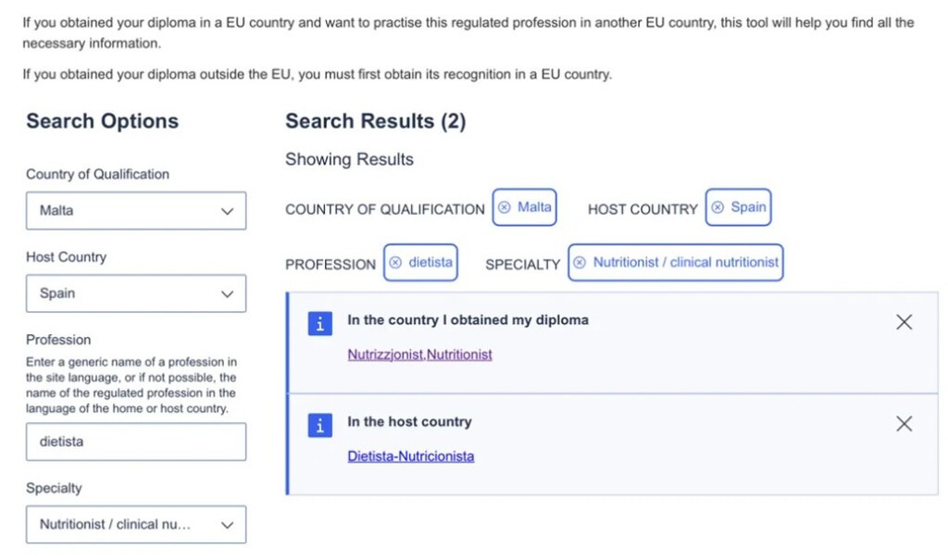The image size is (948, 560).
Task: Focus the Profession text field
Action: pyautogui.click(x=136, y=442)
